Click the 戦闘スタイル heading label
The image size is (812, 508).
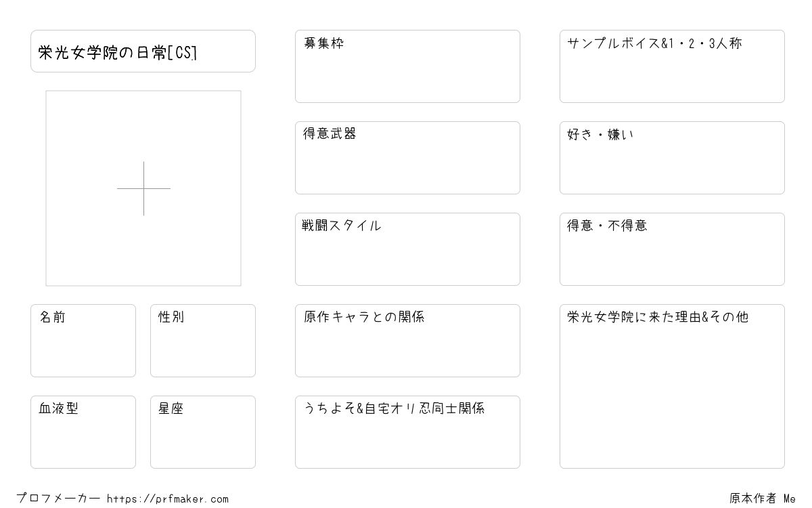[342, 226]
